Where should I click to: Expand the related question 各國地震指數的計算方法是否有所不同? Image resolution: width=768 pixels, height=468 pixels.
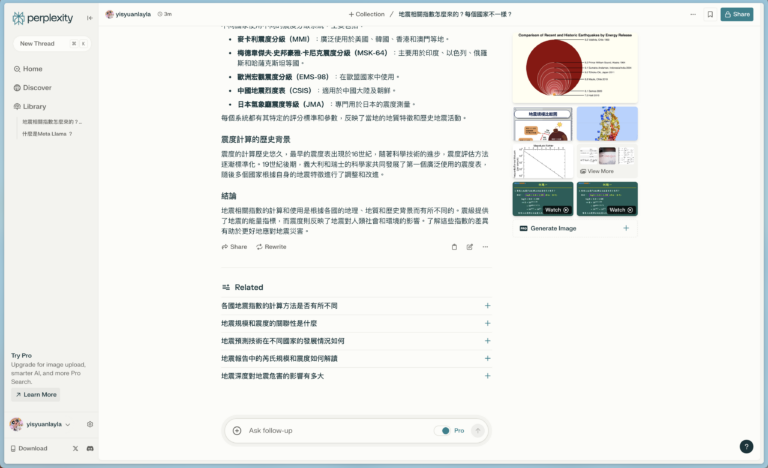pos(487,305)
